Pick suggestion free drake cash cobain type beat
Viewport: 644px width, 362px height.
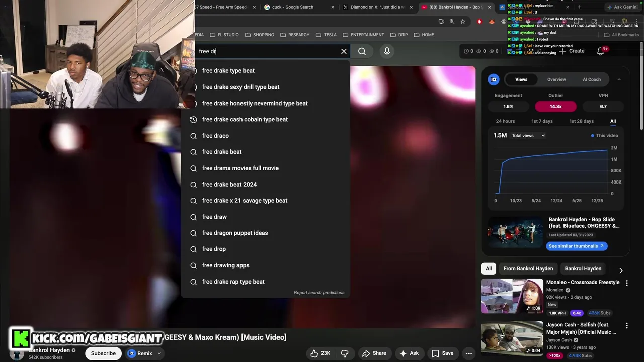265,119
